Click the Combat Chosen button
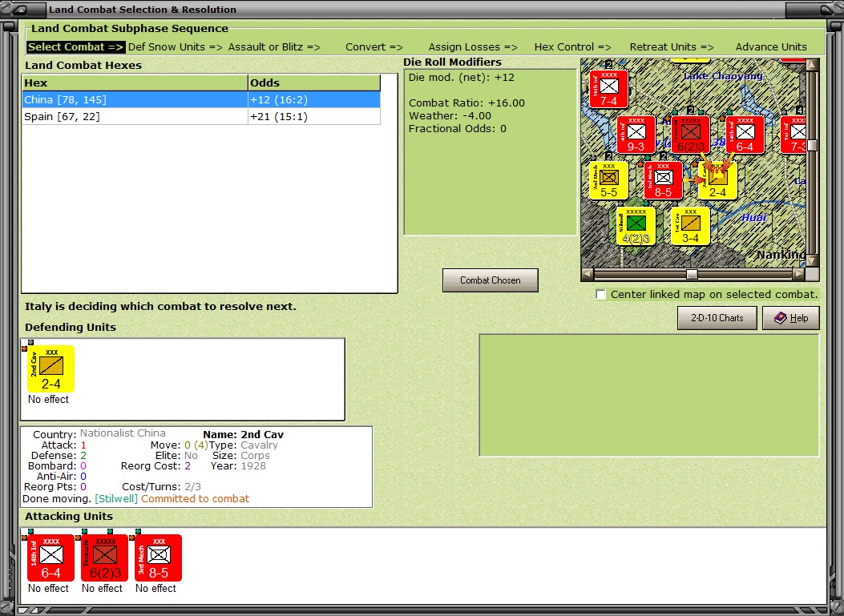Screen dimensions: 844x616 pos(490,280)
